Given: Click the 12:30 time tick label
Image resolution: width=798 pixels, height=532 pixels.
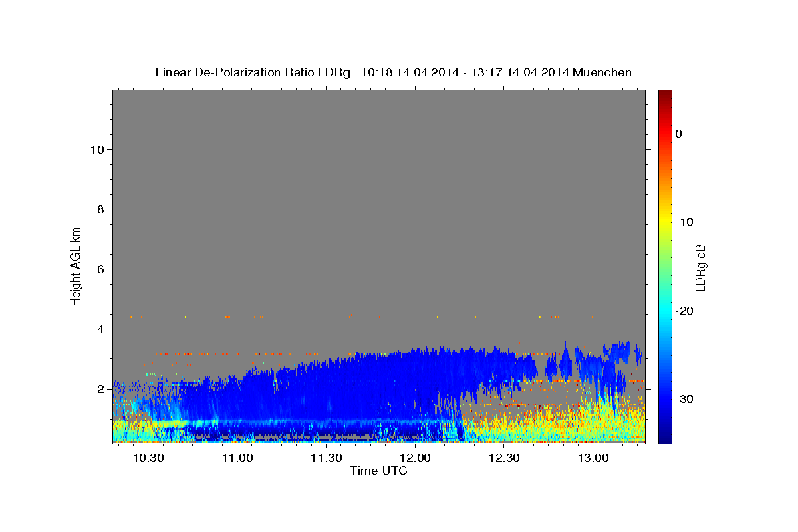Looking at the screenshot, I should pos(504,458).
